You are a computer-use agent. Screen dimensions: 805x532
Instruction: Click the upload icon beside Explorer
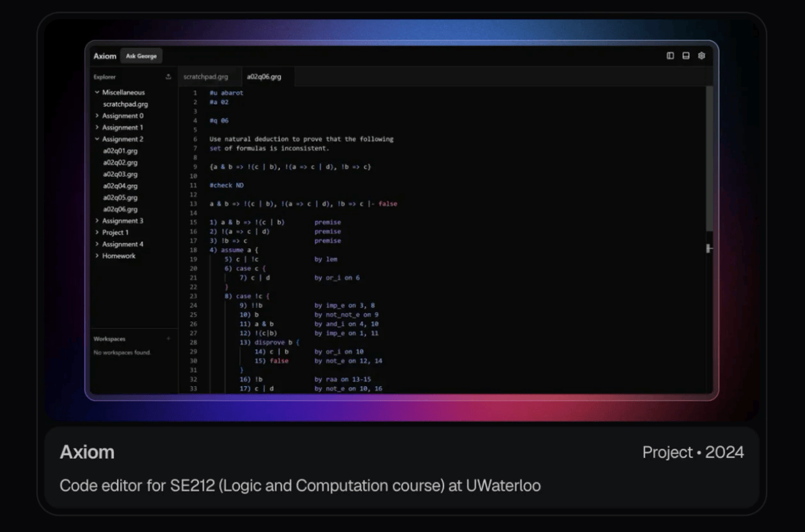[x=168, y=77]
